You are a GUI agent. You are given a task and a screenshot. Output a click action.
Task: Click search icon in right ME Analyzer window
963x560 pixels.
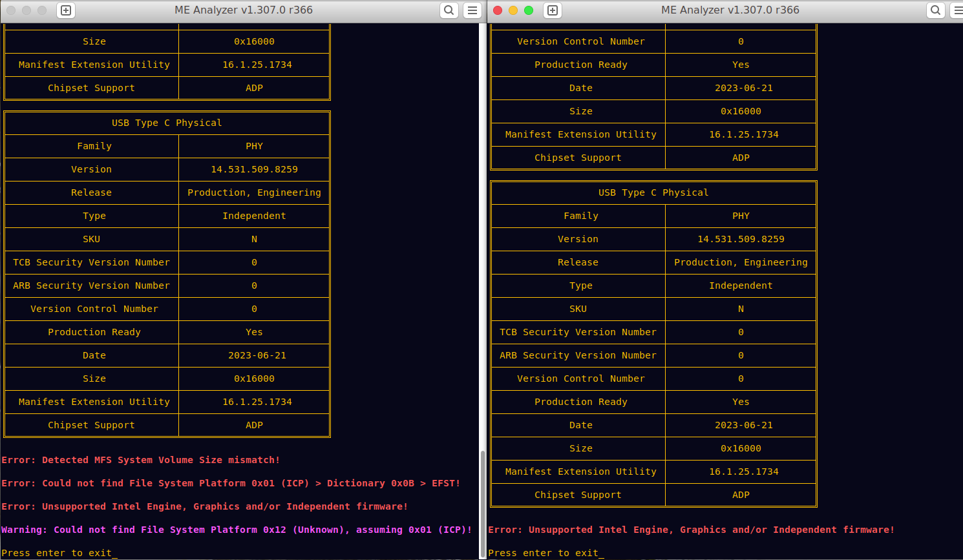tap(935, 10)
